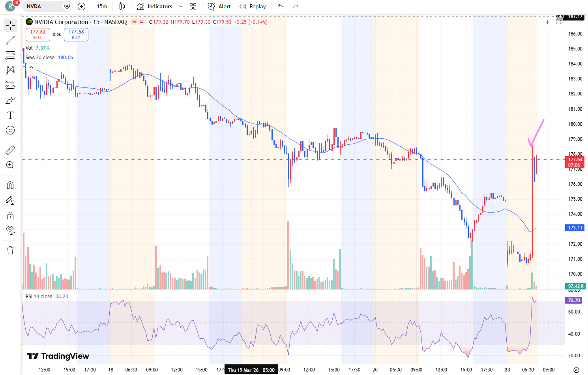Click the diamond icon in symbol search

67,6
